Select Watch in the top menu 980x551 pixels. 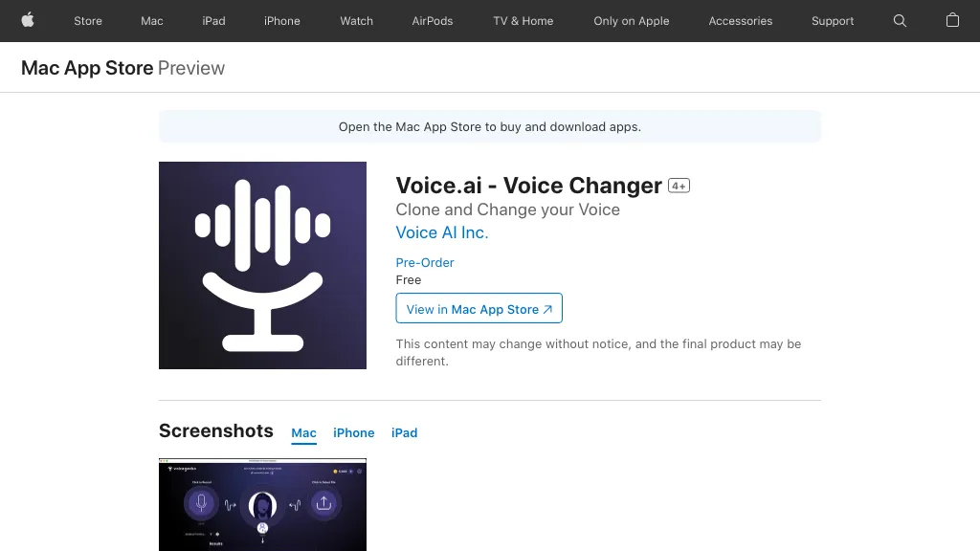[357, 21]
